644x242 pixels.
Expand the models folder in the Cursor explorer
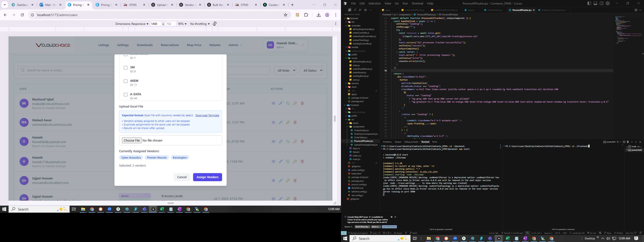[355, 47]
